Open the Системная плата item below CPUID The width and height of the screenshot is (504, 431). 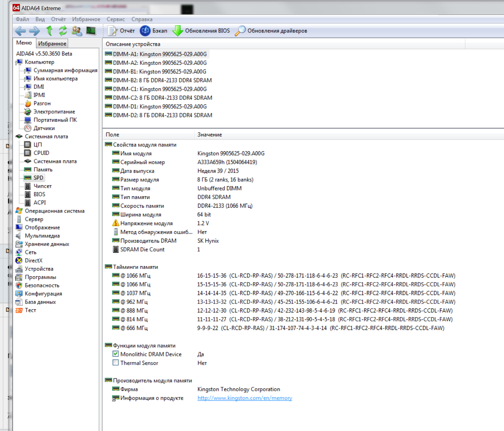click(55, 161)
